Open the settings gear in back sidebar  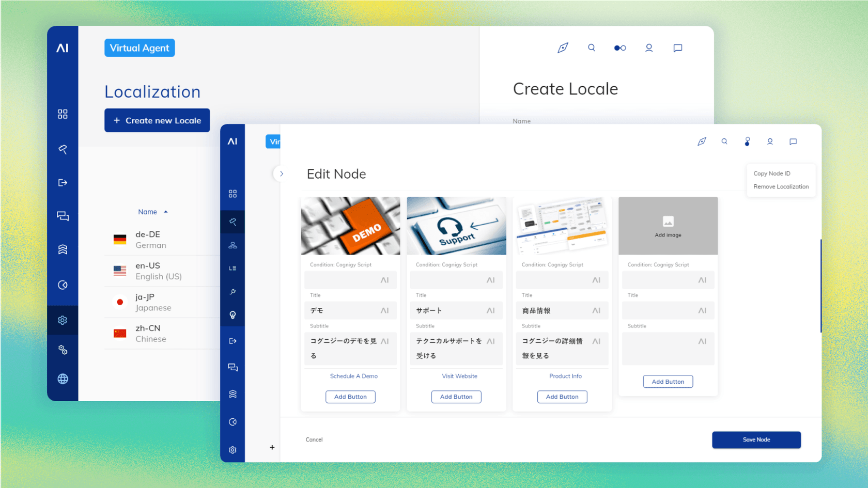pos(63,320)
